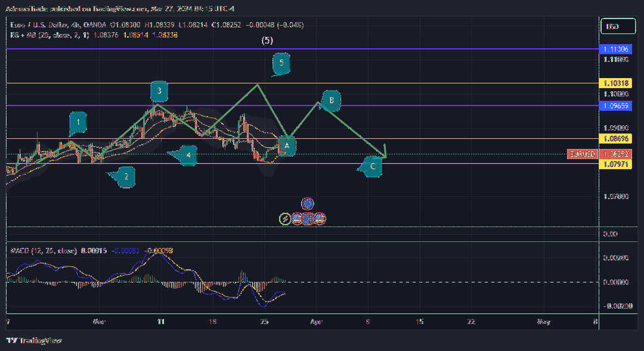
Task: Click the 18 date on time axis
Action: (x=213, y=322)
